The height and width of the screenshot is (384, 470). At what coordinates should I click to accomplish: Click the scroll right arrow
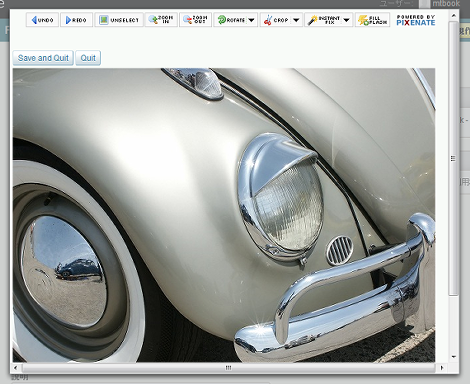[x=442, y=368]
